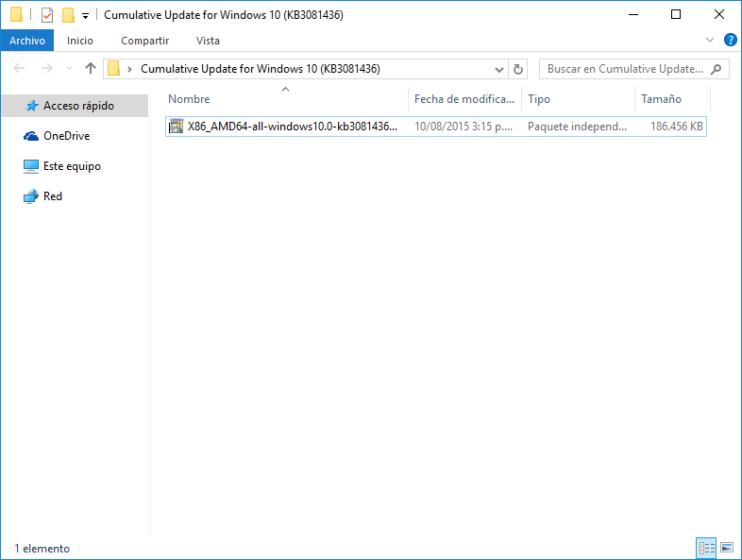
Task: Open the Quick Access Toolbar customize arrow
Action: click(85, 16)
